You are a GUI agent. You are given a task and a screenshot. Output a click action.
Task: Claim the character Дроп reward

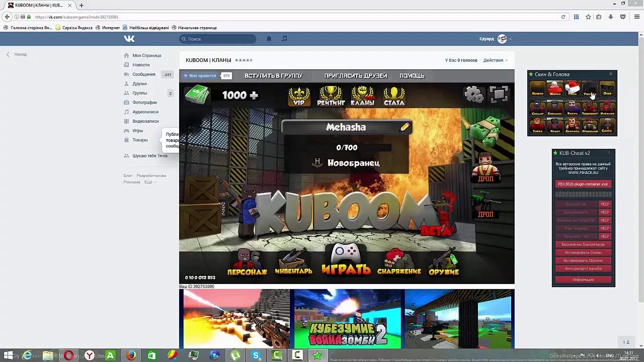(485, 167)
